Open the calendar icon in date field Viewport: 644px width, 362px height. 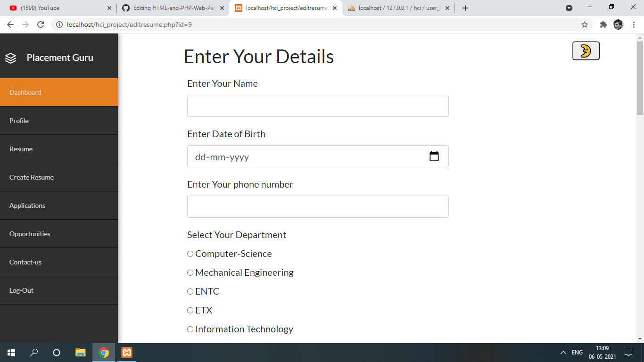(434, 156)
